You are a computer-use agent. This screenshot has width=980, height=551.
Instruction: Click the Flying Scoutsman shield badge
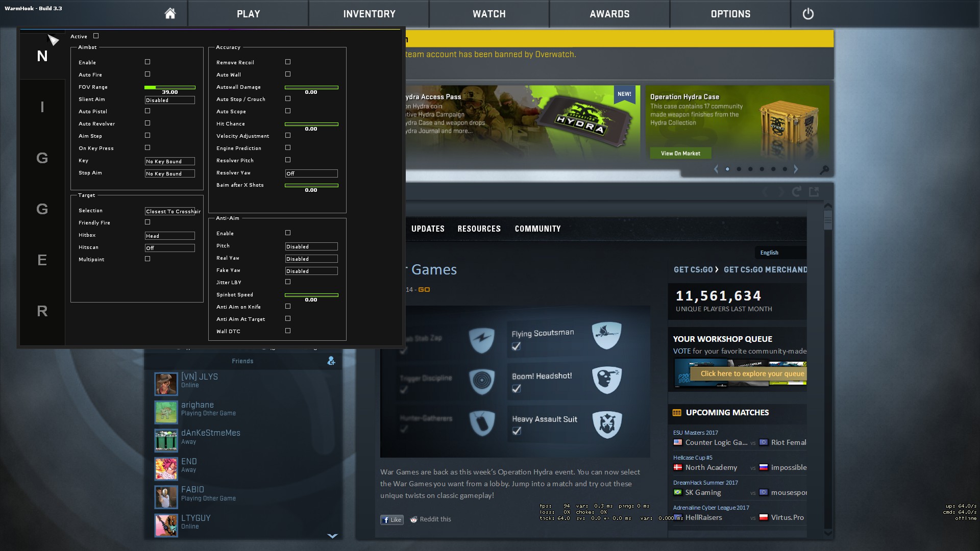point(606,336)
